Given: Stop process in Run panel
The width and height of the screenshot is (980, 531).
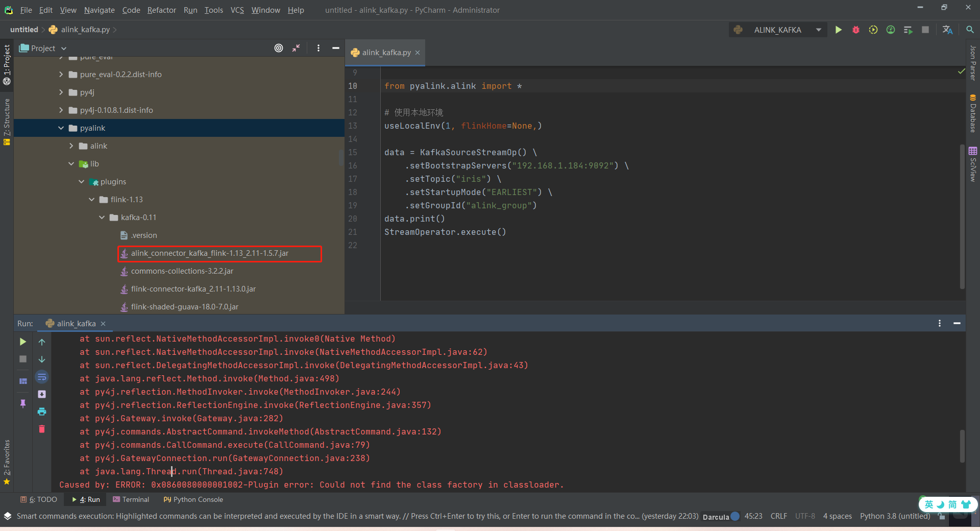Looking at the screenshot, I should coord(23,359).
